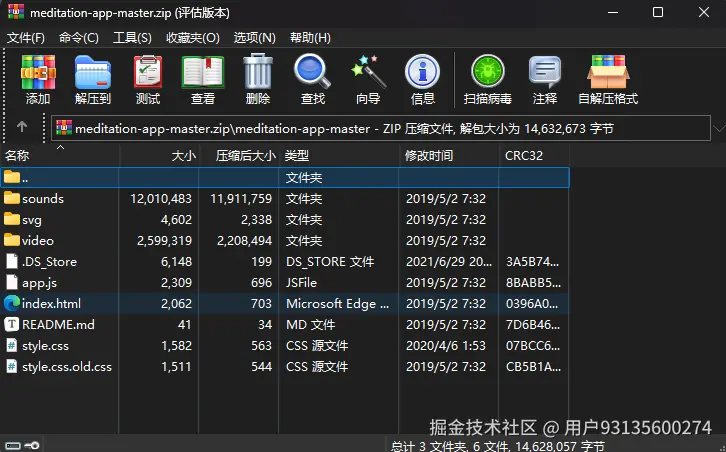The image size is (726, 452).
Task: Maximize the WinRAR window
Action: click(657, 12)
